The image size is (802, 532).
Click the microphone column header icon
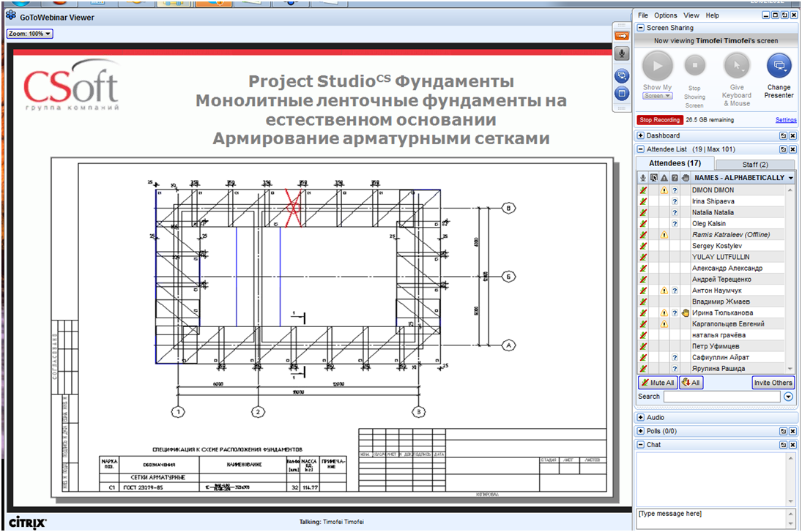pyautogui.click(x=643, y=178)
